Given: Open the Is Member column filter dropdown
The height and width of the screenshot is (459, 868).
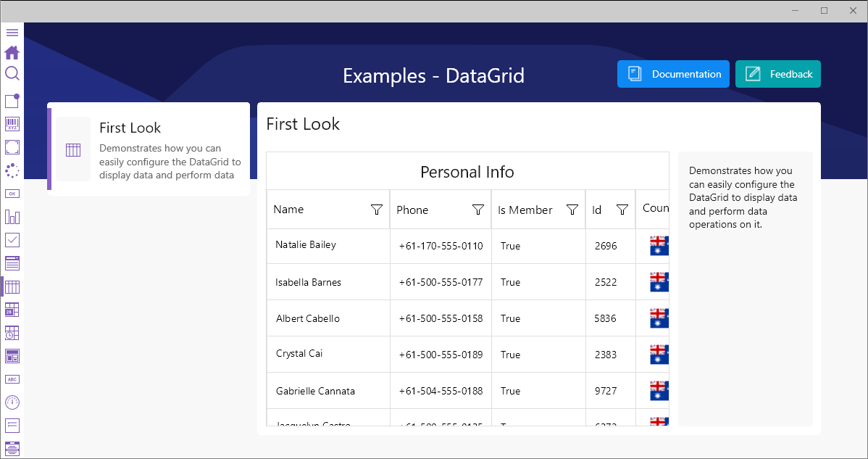Looking at the screenshot, I should (x=572, y=210).
